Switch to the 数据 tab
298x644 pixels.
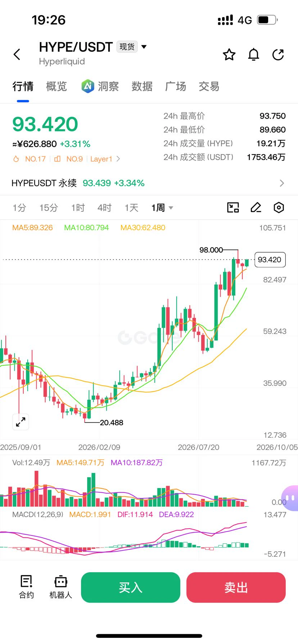pyautogui.click(x=142, y=86)
